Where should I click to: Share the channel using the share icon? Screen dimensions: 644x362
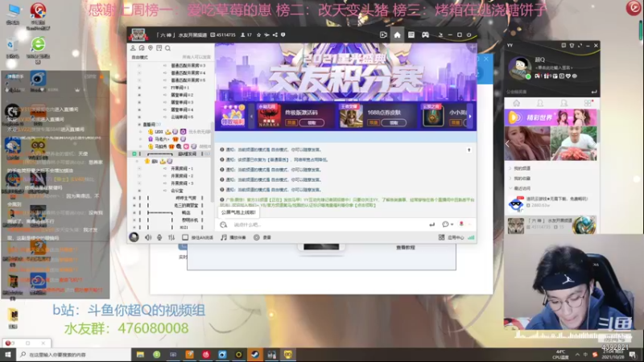[275, 35]
